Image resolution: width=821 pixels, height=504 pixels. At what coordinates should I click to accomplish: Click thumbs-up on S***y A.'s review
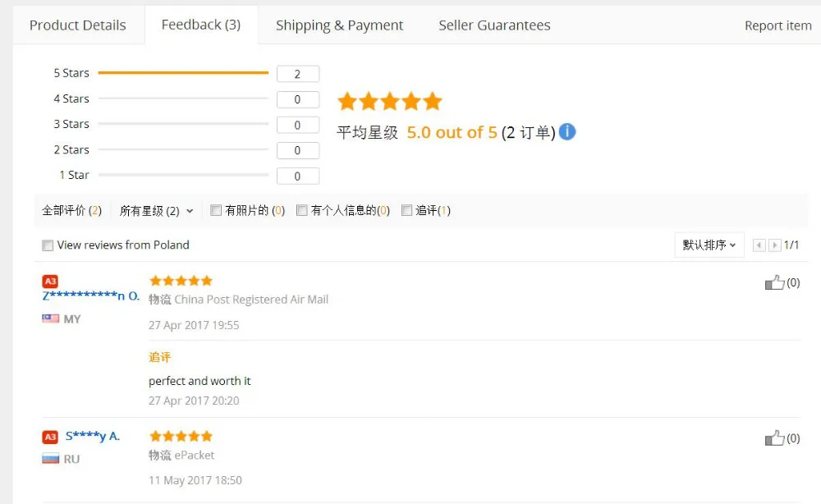pos(774,438)
